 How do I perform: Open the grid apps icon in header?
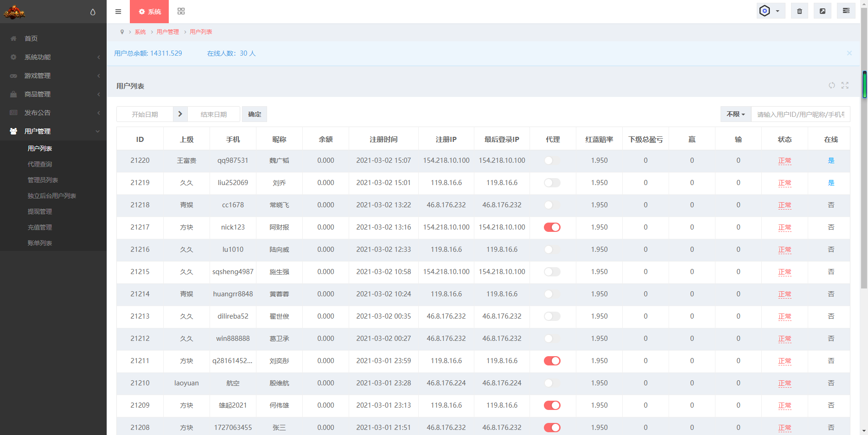[x=181, y=11]
